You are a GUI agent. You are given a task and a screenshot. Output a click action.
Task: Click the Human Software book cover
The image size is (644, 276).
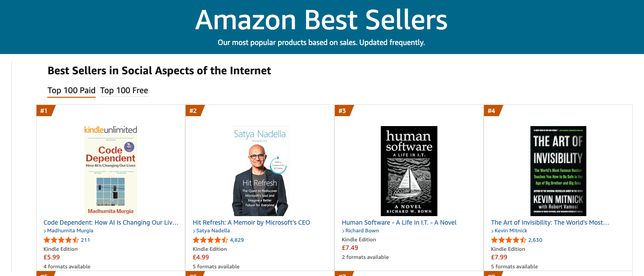pos(409,171)
